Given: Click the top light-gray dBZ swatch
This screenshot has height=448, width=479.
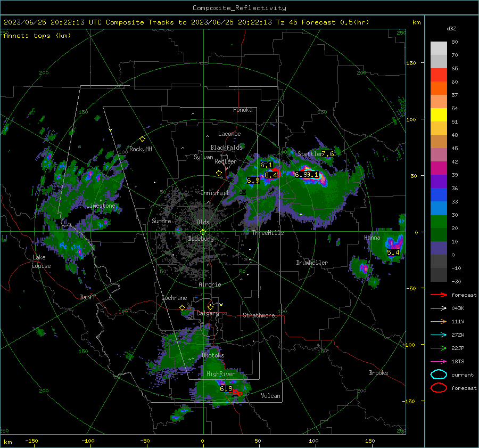Looking at the screenshot, I should point(439,48).
